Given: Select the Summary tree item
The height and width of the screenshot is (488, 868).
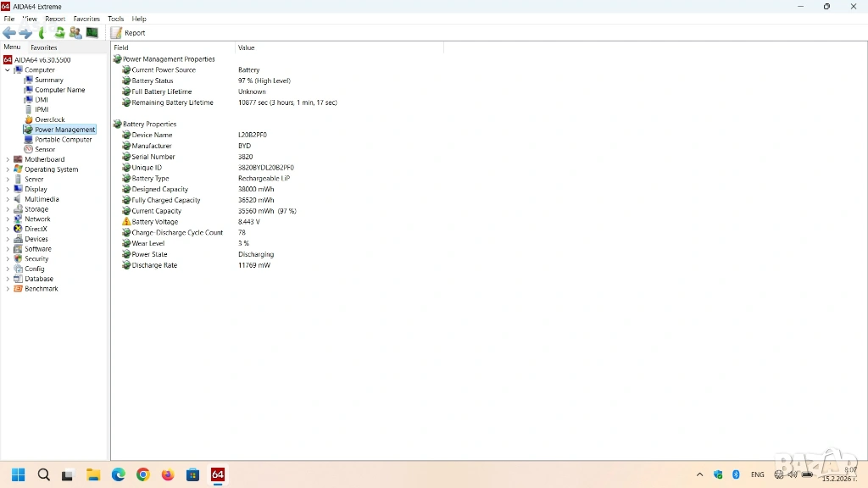Looking at the screenshot, I should 48,80.
